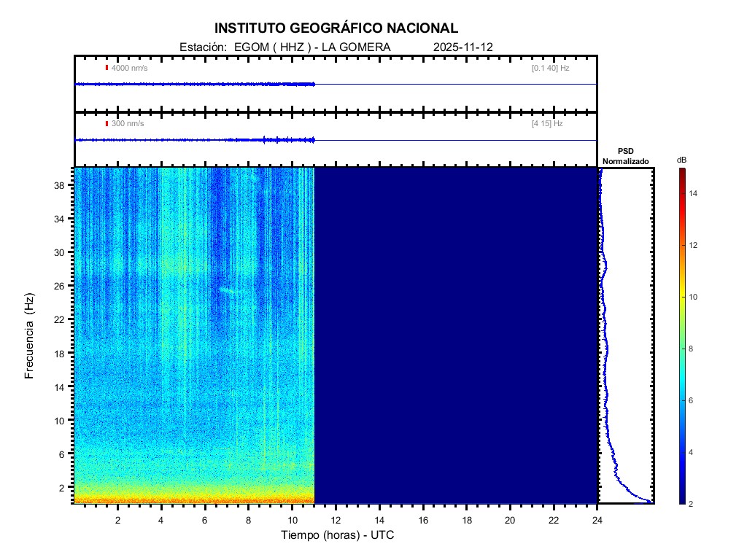Screen dimensions: 747x560
Task: Click the 6 hour tick on the time axis
Action: [x=205, y=518]
